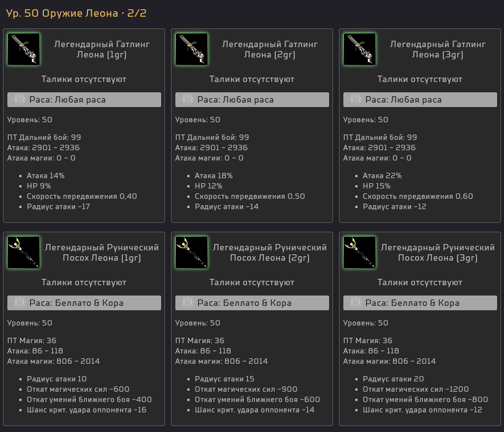
Task: Click 'Радиус атаки -12' line
Action: pyautogui.click(x=394, y=207)
